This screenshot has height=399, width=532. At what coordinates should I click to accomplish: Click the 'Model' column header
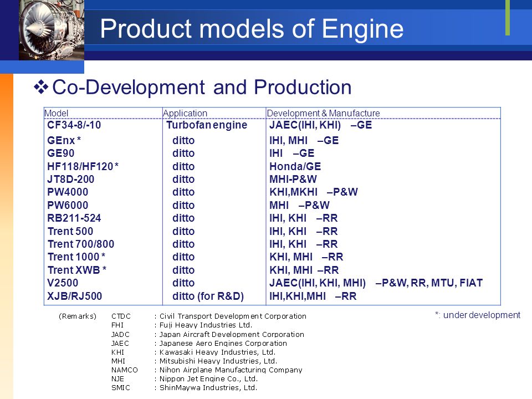click(x=57, y=113)
